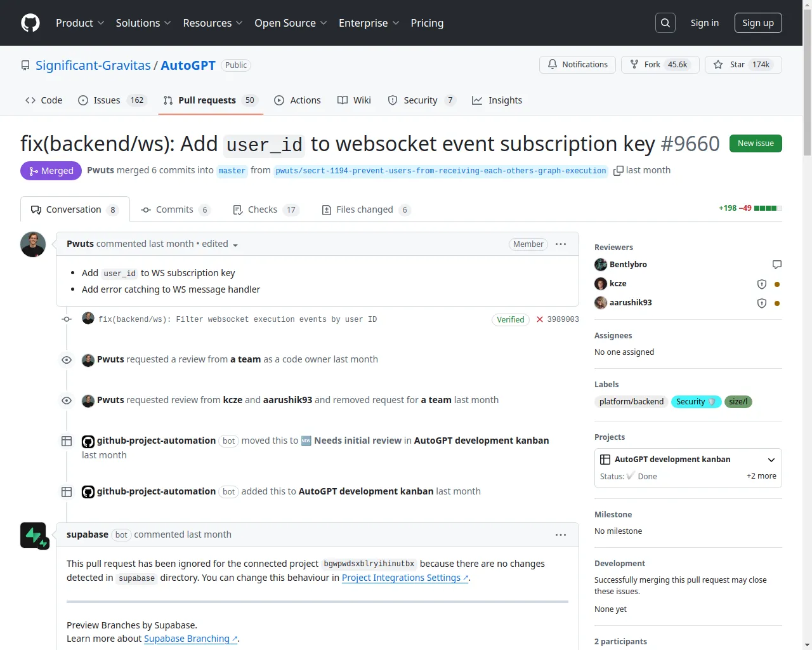Open options menu on Pwuts comment

click(x=561, y=244)
